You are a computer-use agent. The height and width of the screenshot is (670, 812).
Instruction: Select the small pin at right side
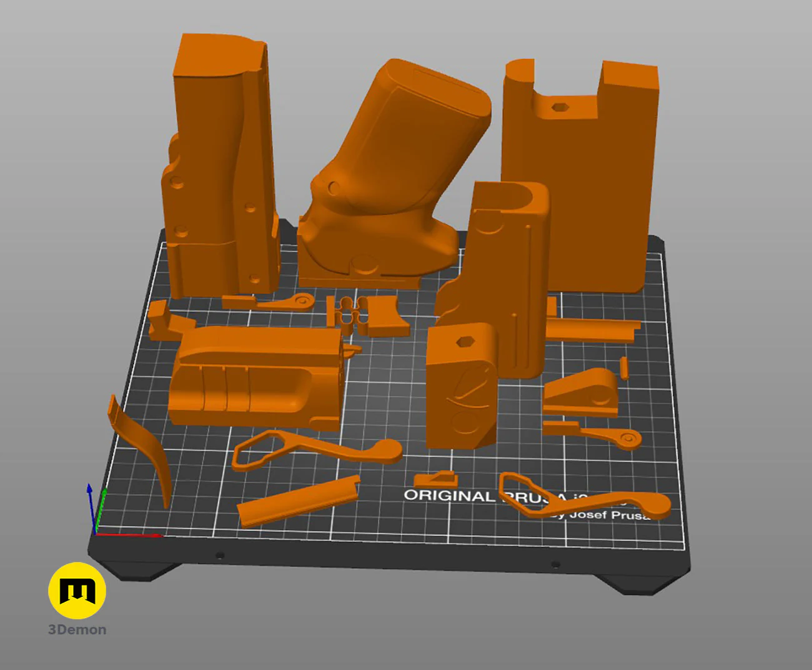623,368
